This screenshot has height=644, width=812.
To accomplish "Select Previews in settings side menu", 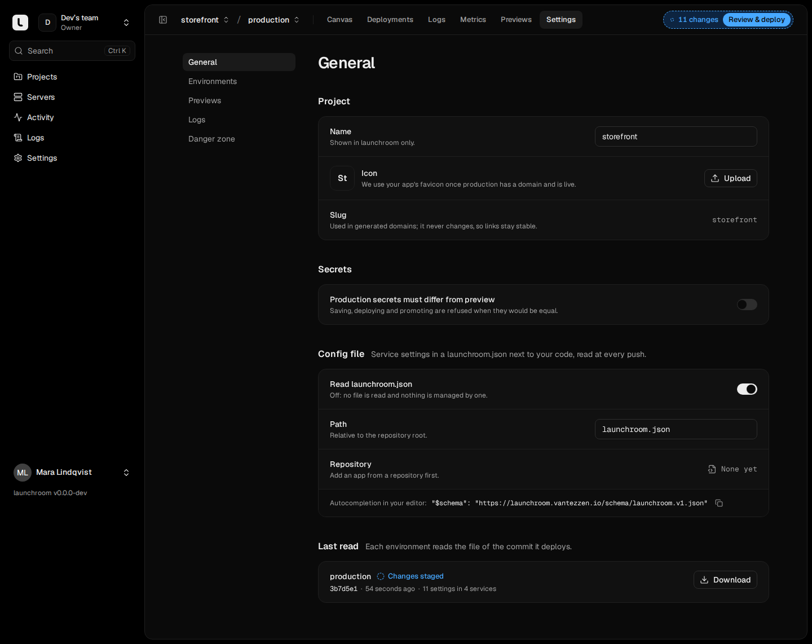I will (239, 100).
